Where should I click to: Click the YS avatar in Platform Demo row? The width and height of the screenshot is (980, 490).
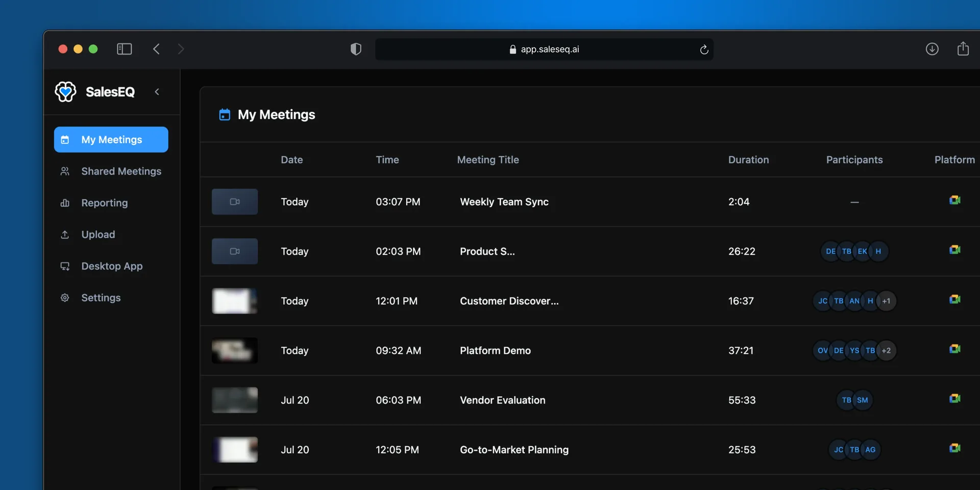click(x=854, y=350)
